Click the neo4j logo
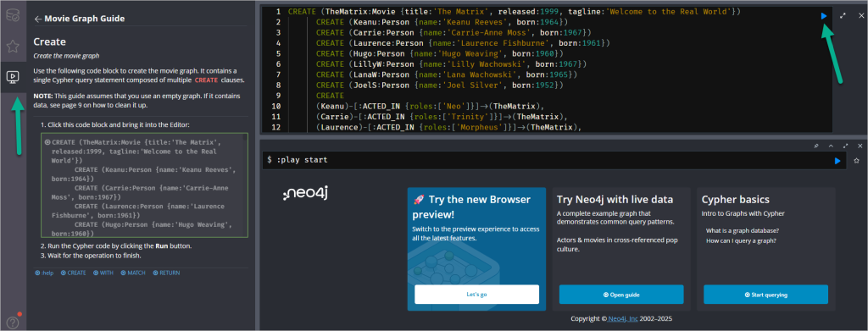Screen dimensions: 868x331 (305, 193)
